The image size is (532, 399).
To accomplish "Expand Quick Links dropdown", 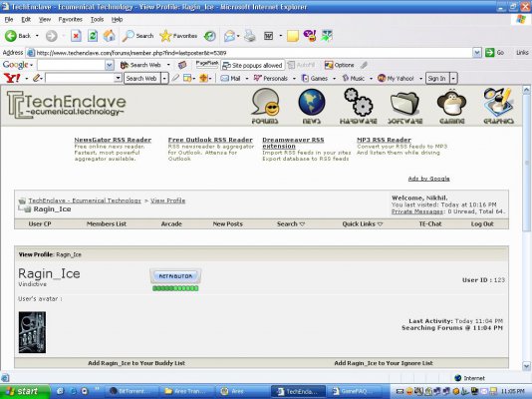I will click(363, 223).
